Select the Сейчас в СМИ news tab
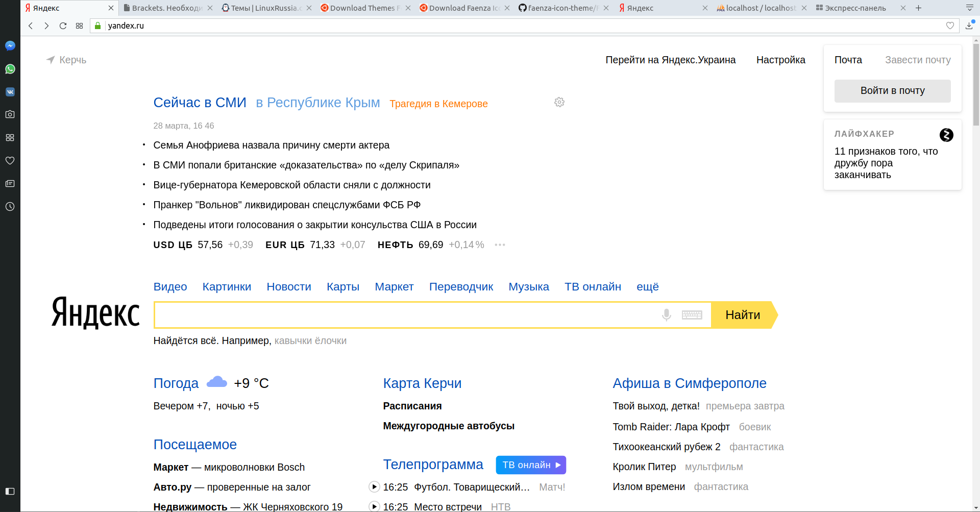 coord(200,103)
